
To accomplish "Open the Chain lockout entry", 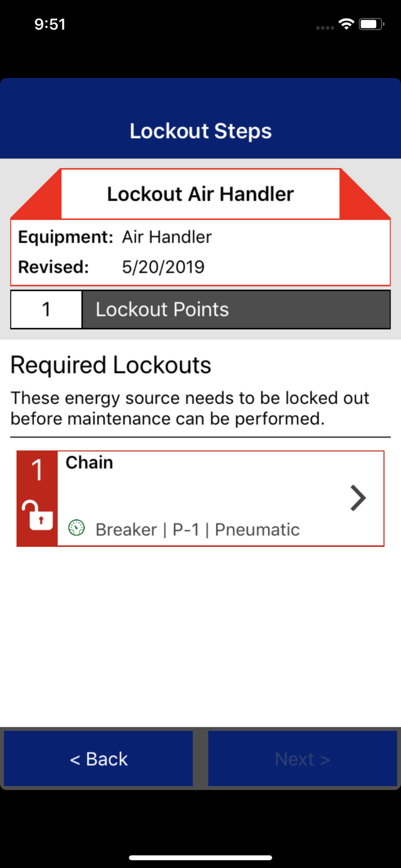I will pyautogui.click(x=200, y=498).
